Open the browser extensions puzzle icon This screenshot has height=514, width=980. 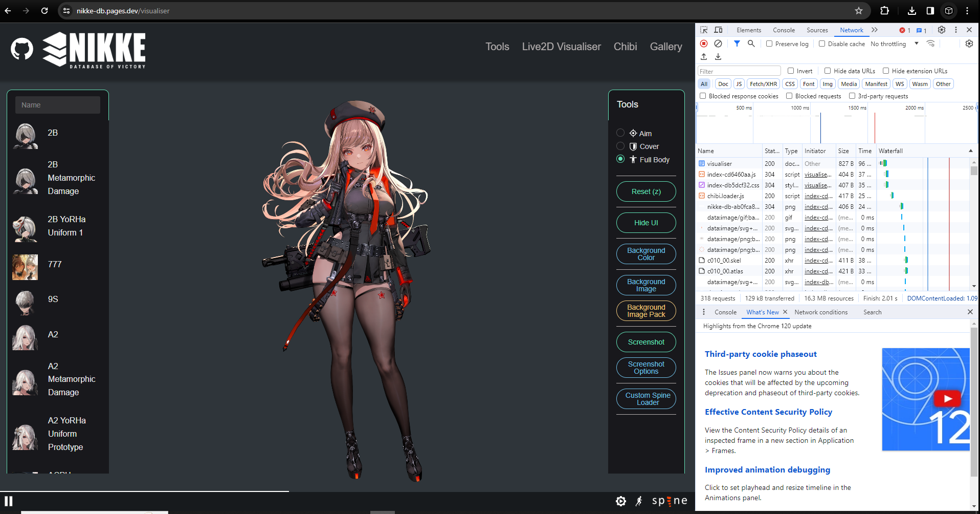click(884, 10)
